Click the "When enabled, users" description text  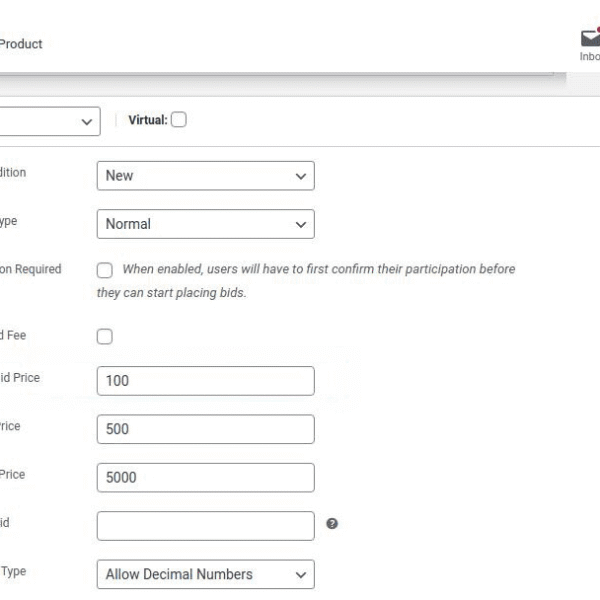point(318,269)
